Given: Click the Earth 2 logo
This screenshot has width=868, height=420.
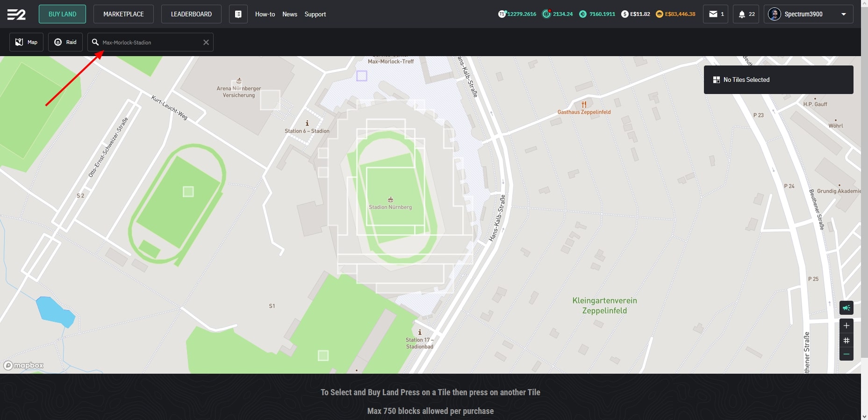Looking at the screenshot, I should click(x=16, y=14).
